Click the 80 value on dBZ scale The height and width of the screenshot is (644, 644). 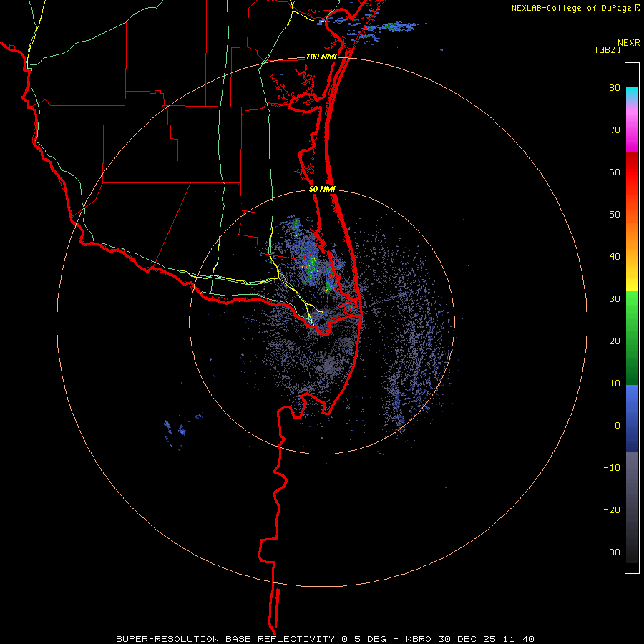coord(615,88)
